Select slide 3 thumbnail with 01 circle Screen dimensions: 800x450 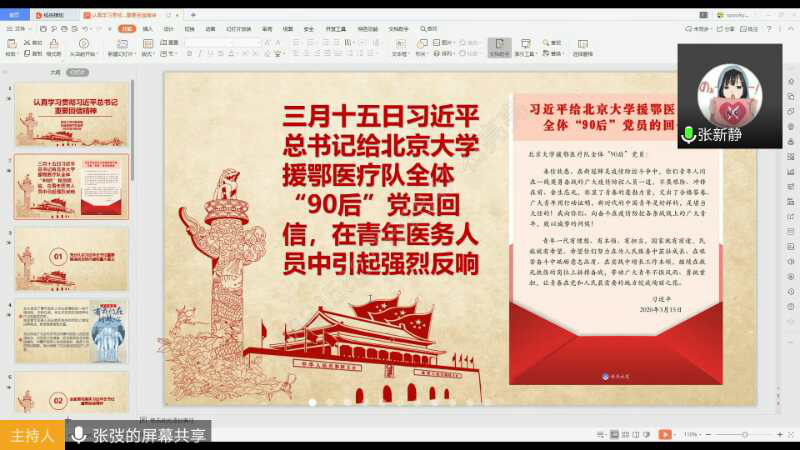click(x=71, y=259)
